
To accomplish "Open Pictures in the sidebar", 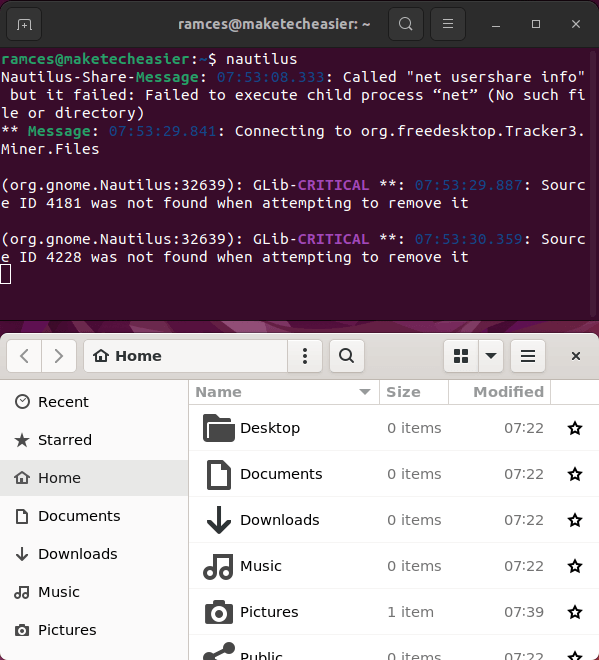I will (x=94, y=630).
